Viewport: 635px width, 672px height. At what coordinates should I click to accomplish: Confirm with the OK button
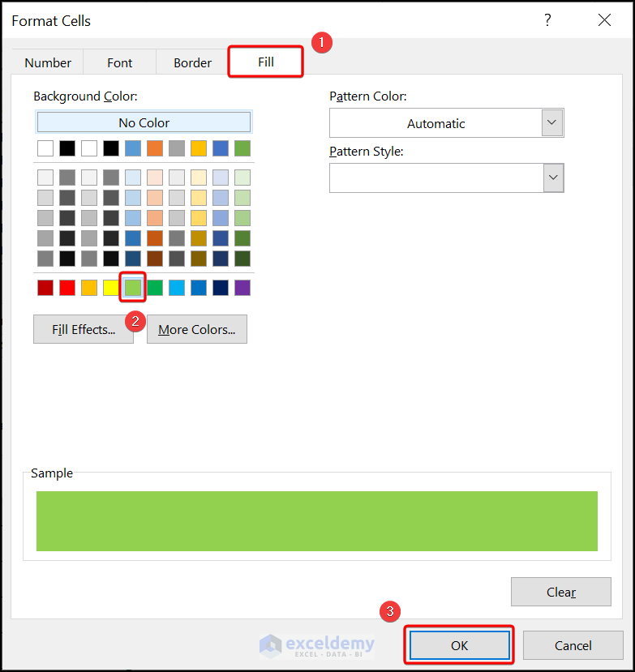pos(460,645)
